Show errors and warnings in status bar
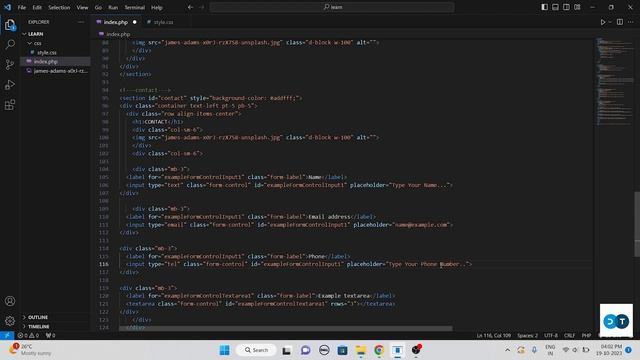Viewport: 640px width, 360px height. click(x=28, y=335)
